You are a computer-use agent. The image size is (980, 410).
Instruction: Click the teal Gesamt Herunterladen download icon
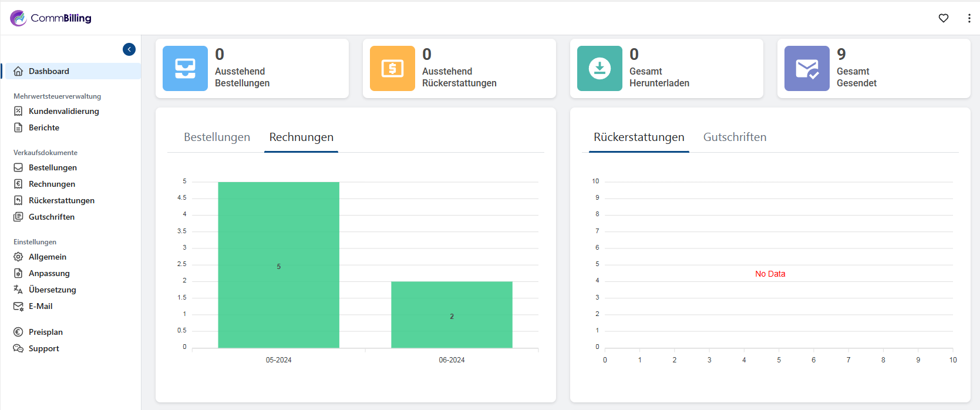(x=600, y=69)
